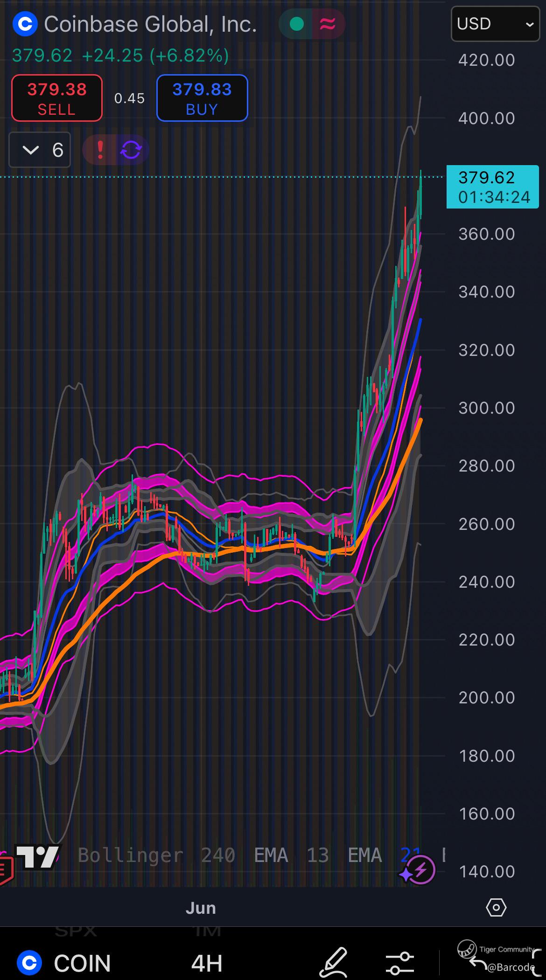The height and width of the screenshot is (980, 546).
Task: Expand the 6 indicators legend chevron
Action: point(40,150)
